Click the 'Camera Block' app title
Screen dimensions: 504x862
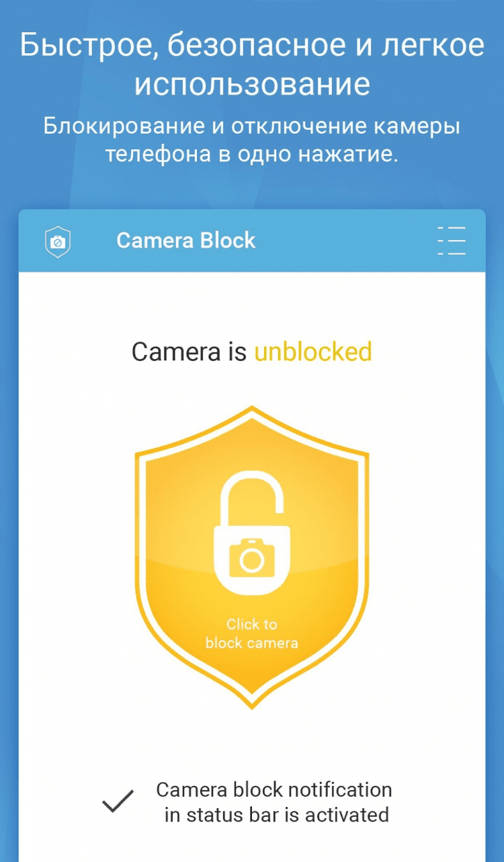(x=186, y=241)
